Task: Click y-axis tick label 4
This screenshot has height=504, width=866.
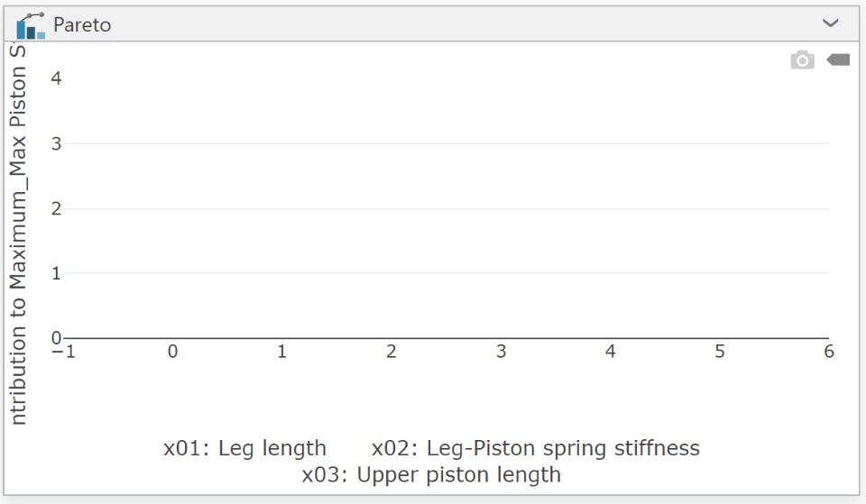Action: point(56,78)
